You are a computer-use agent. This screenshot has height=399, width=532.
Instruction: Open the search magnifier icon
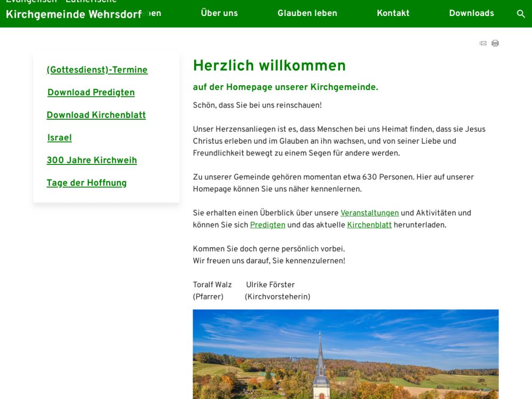click(521, 14)
